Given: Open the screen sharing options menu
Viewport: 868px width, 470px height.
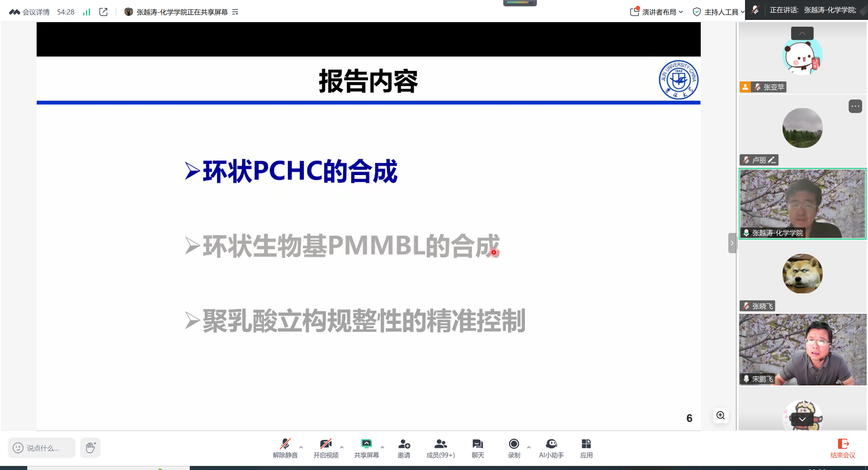Looking at the screenshot, I should click(382, 447).
